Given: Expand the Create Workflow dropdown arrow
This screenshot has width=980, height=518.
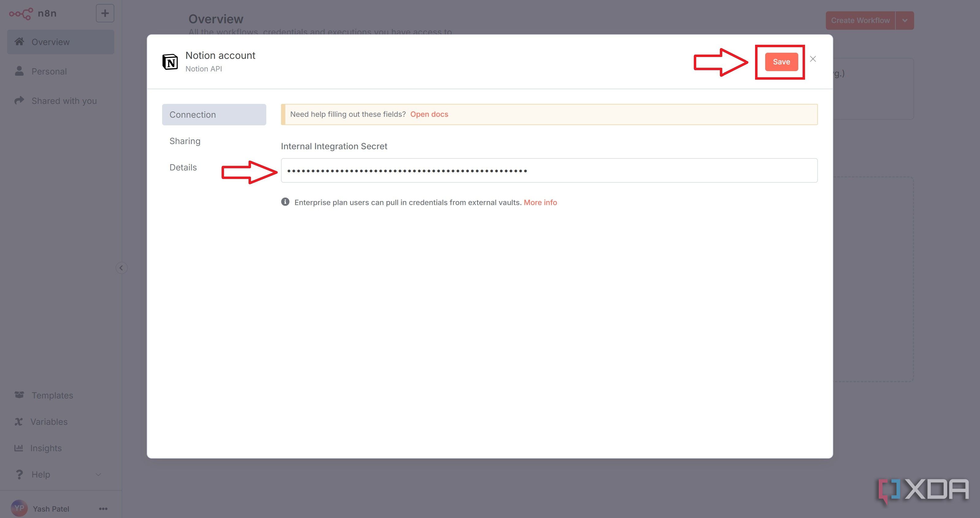Looking at the screenshot, I should point(905,21).
